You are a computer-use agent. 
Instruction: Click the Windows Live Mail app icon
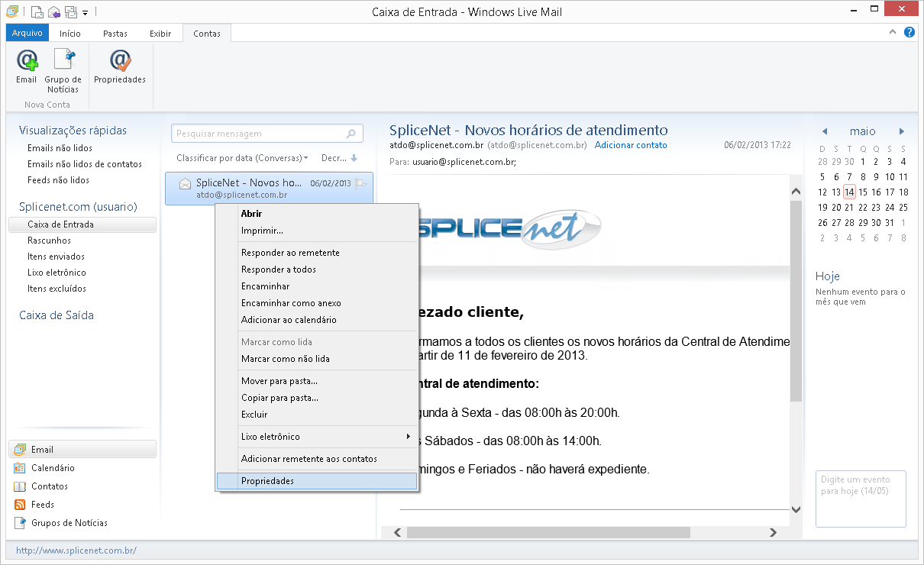12,12
